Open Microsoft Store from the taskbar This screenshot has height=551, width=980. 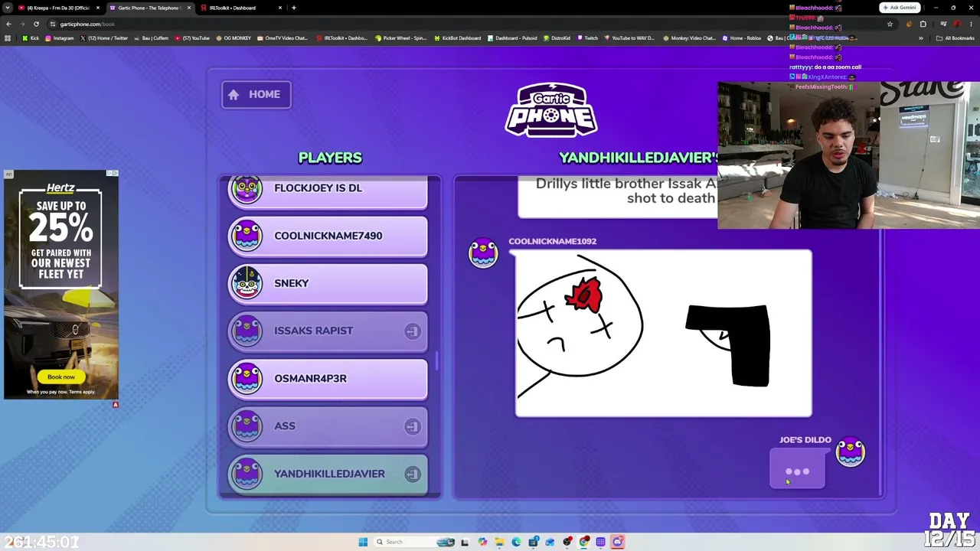coord(534,542)
